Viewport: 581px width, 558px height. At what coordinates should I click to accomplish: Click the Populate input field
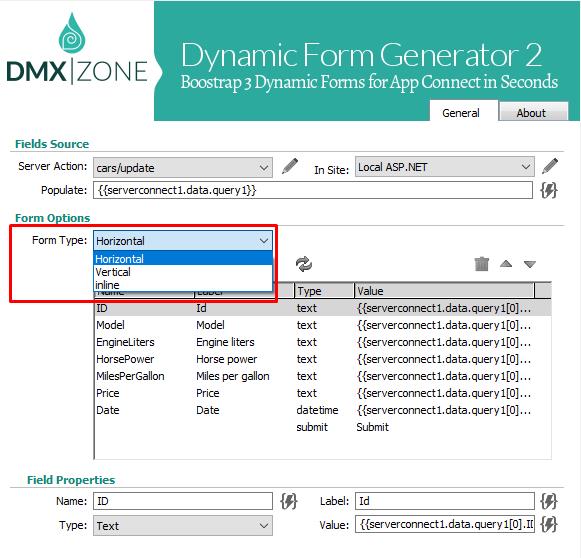[313, 190]
